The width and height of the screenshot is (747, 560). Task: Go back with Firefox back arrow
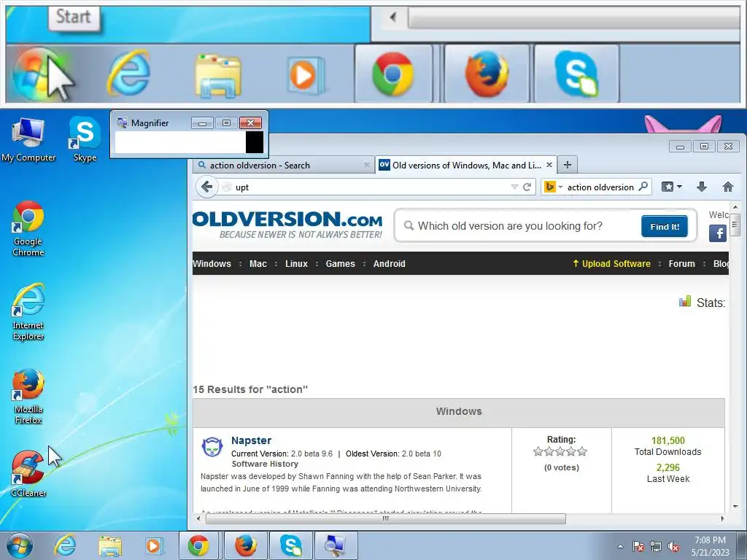click(x=206, y=187)
